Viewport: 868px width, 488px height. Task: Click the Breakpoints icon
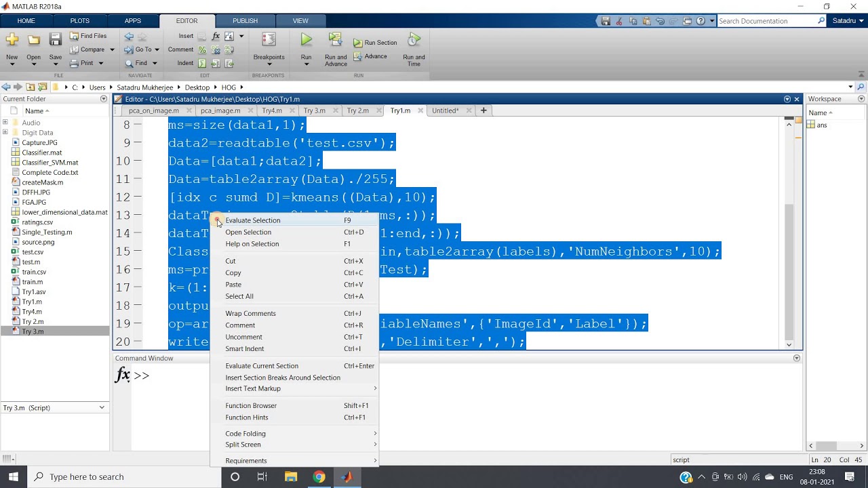(269, 41)
